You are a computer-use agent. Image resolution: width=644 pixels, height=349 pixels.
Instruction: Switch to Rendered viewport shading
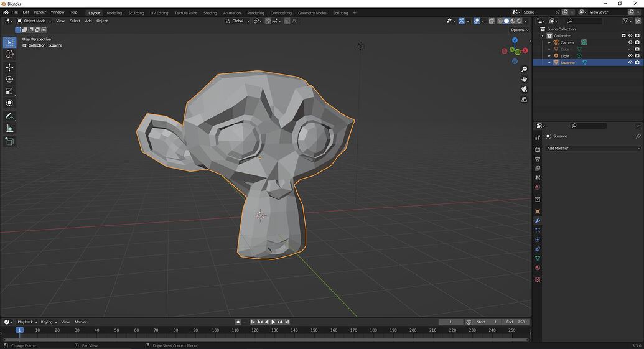519,21
